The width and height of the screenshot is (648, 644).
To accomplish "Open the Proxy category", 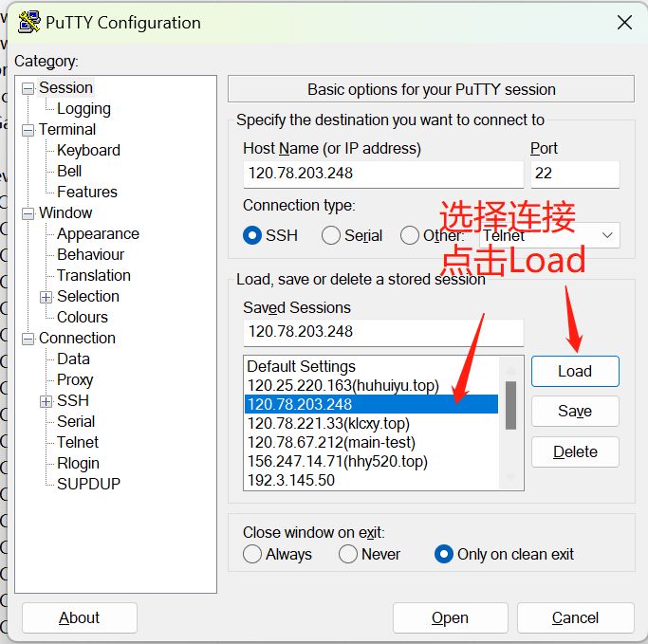I will pyautogui.click(x=75, y=379).
